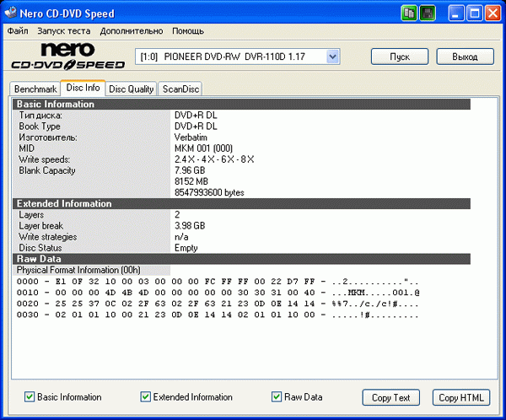The width and height of the screenshot is (506, 420).
Task: Click the Extended Information section header
Action: click(x=241, y=204)
